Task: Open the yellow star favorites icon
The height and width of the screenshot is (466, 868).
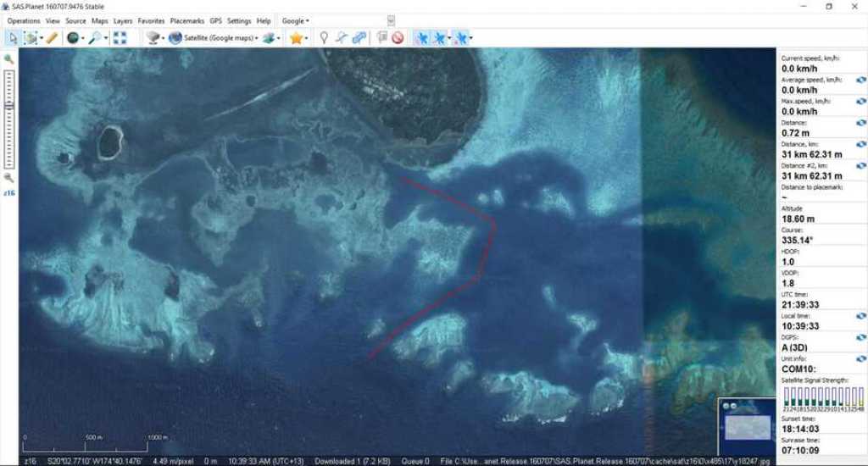Action: pyautogui.click(x=296, y=38)
